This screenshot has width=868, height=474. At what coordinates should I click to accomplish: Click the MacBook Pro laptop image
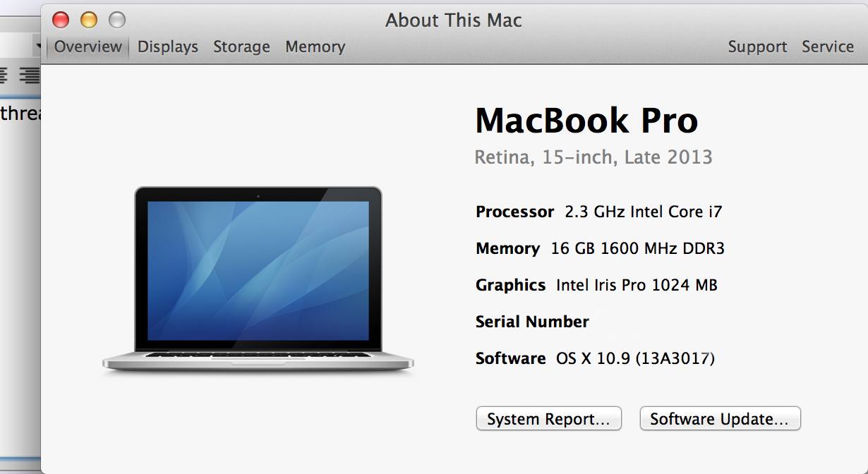[258, 279]
